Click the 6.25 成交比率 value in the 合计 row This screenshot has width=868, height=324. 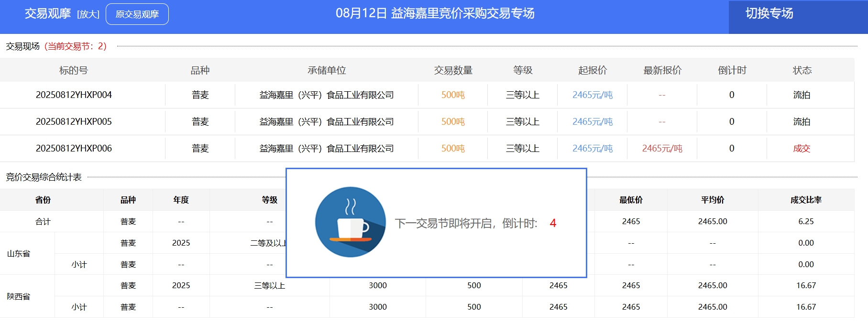click(806, 222)
